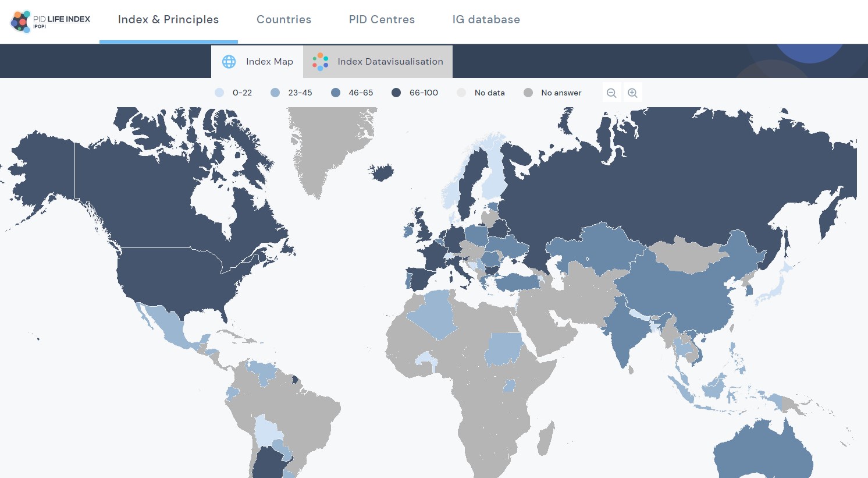Select Turkey on the map
This screenshot has width=868, height=478.
[518, 283]
